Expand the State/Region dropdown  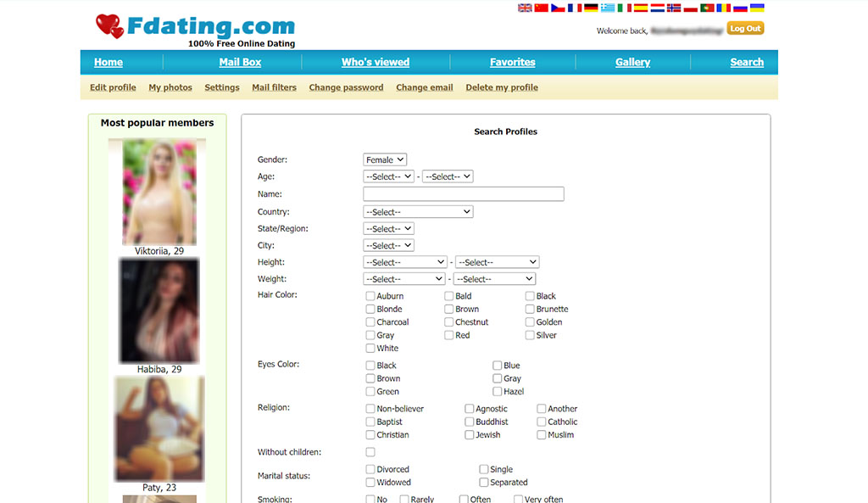(x=387, y=227)
